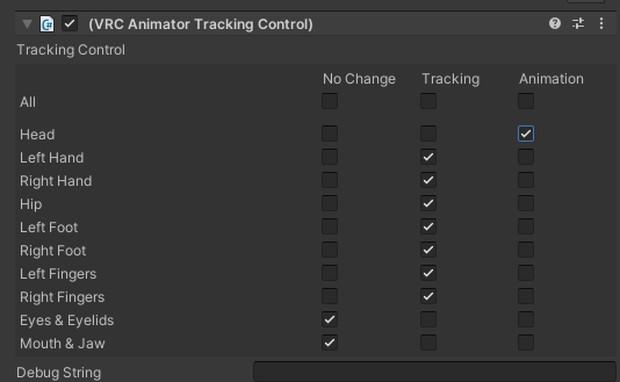The height and width of the screenshot is (382, 620).
Task: Open the component preset sliders icon
Action: click(x=578, y=23)
